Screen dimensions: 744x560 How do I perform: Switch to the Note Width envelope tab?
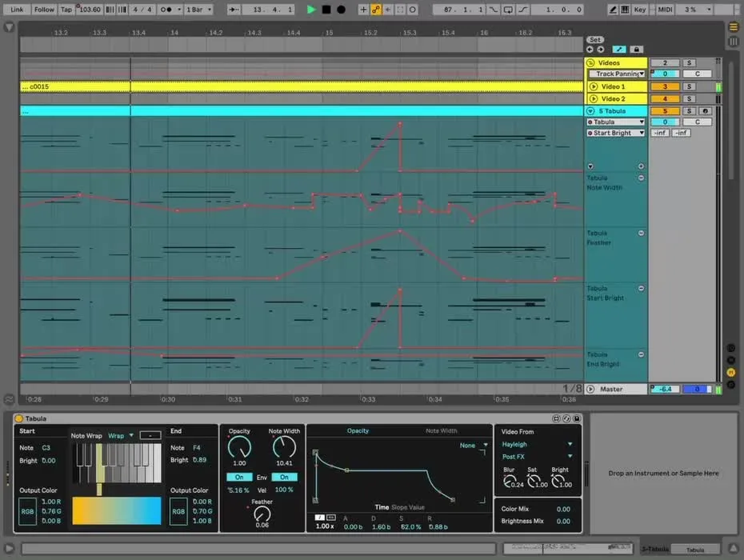click(x=442, y=431)
